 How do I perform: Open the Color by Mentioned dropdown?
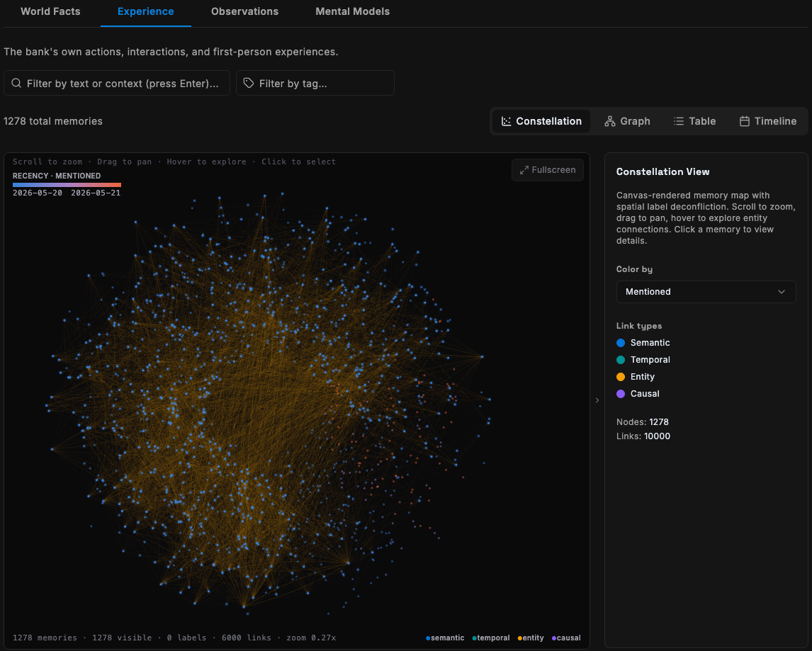[705, 292]
